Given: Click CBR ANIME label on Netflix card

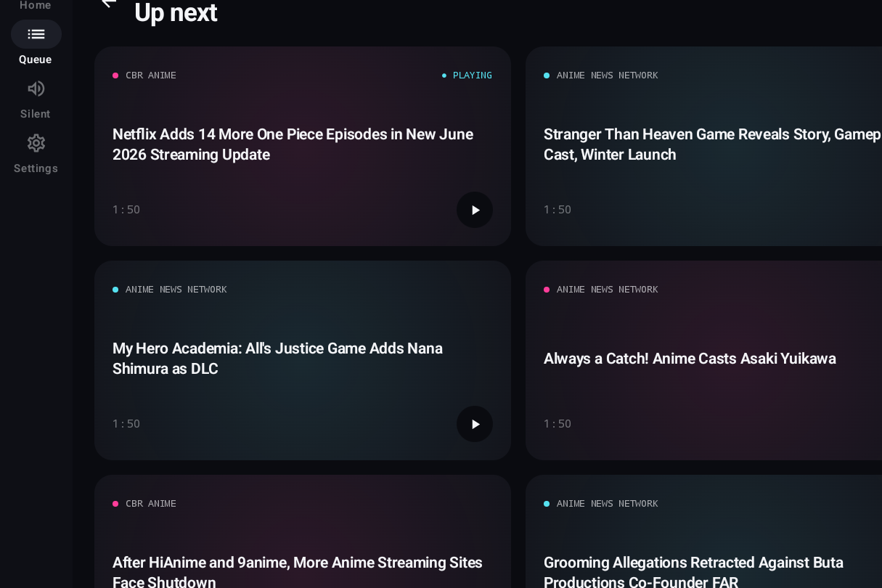Looking at the screenshot, I should pos(151,75).
